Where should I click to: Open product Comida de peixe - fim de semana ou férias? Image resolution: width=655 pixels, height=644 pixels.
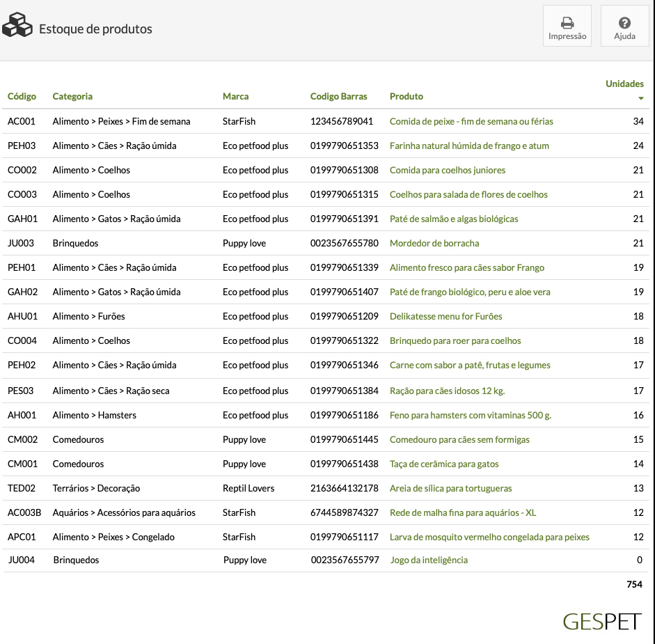click(x=471, y=121)
